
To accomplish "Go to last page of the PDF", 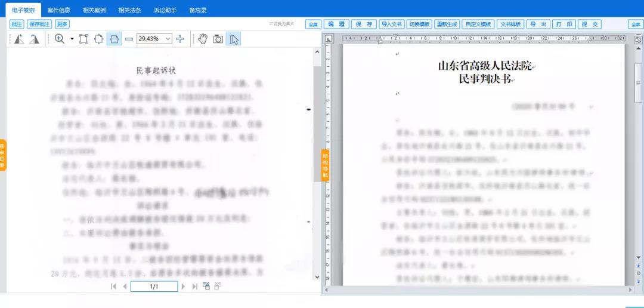I will [x=194, y=287].
